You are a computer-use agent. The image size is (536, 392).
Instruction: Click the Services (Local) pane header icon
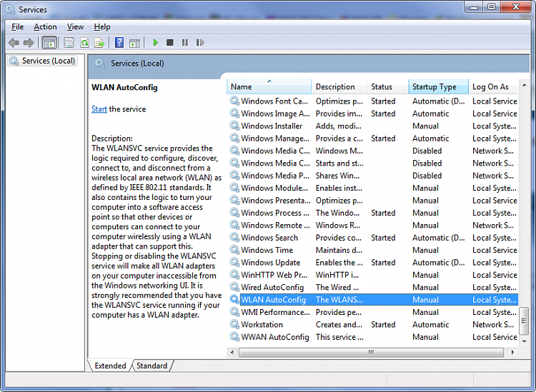(x=100, y=64)
